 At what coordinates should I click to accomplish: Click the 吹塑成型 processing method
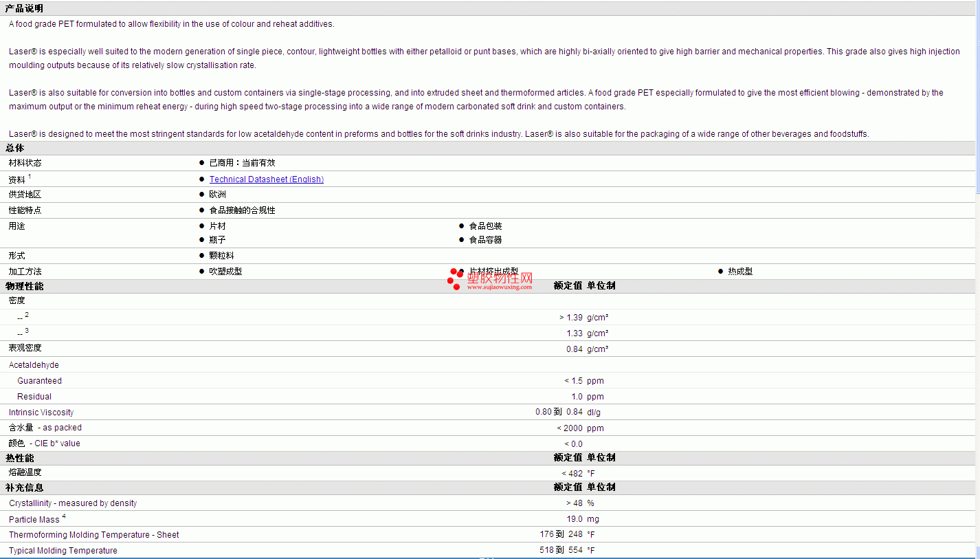tap(225, 272)
